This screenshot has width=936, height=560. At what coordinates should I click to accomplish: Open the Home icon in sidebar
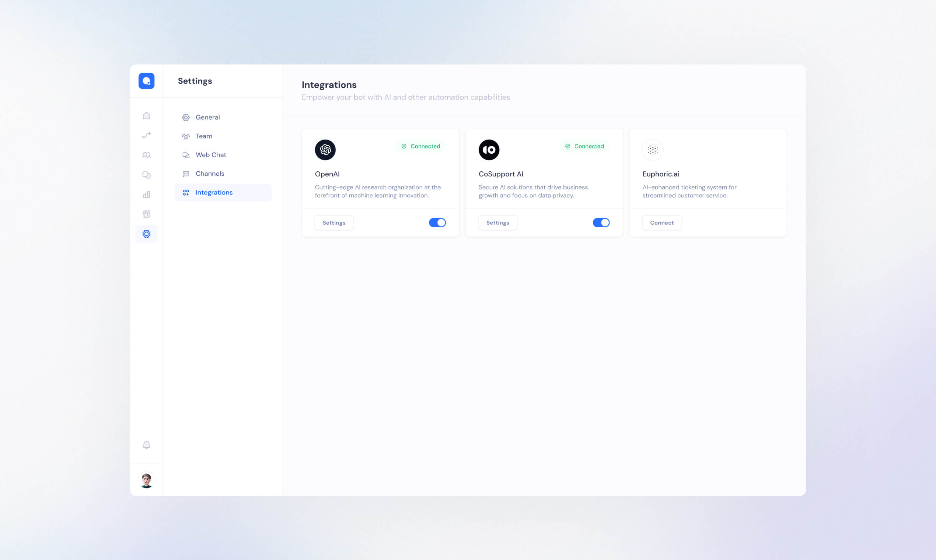pos(146,115)
